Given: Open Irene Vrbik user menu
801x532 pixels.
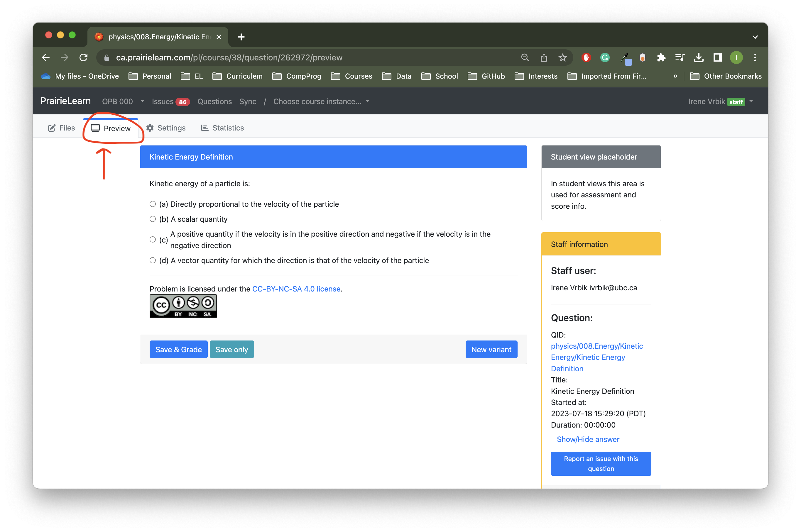Looking at the screenshot, I should (720, 101).
